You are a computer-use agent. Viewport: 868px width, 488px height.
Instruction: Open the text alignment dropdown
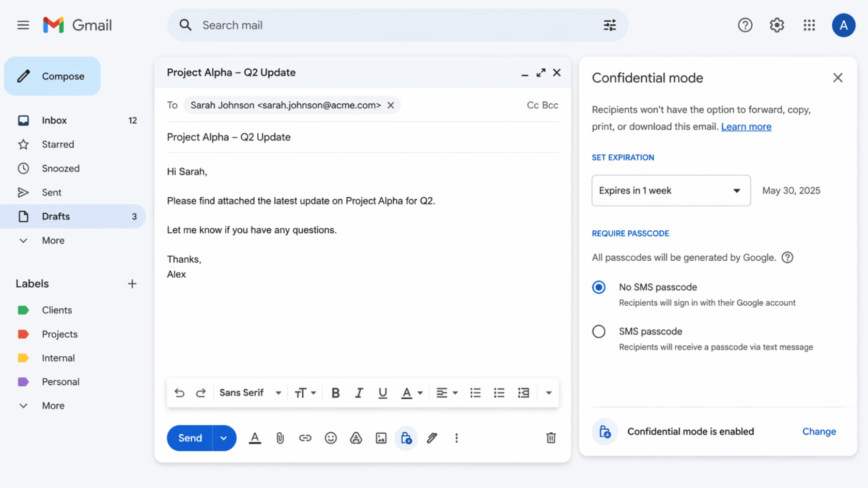coord(447,393)
